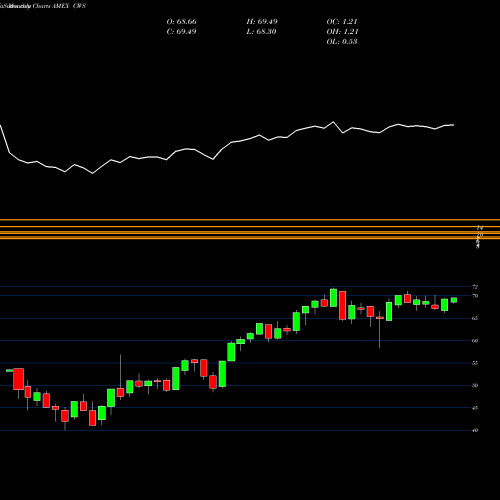
Task: Click the close price value 'C: 69.49'
Action: [181, 32]
